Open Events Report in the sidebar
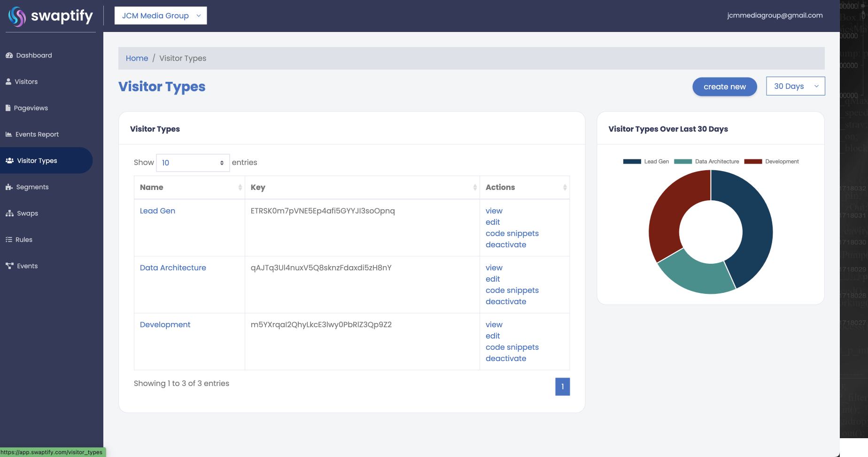This screenshot has width=868, height=457. coord(37,134)
